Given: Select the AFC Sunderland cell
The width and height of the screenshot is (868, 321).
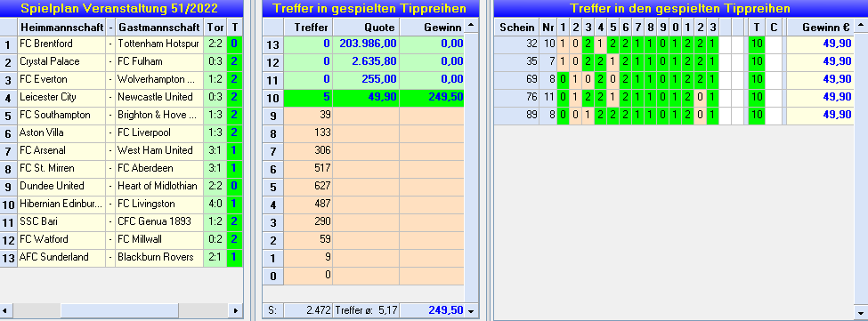Looking at the screenshot, I should tap(61, 257).
